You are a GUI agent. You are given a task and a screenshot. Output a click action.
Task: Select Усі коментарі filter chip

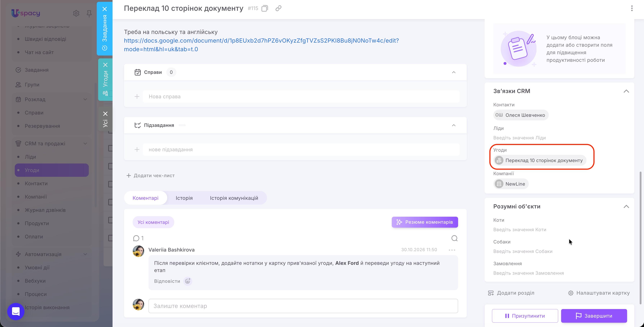[x=153, y=222]
